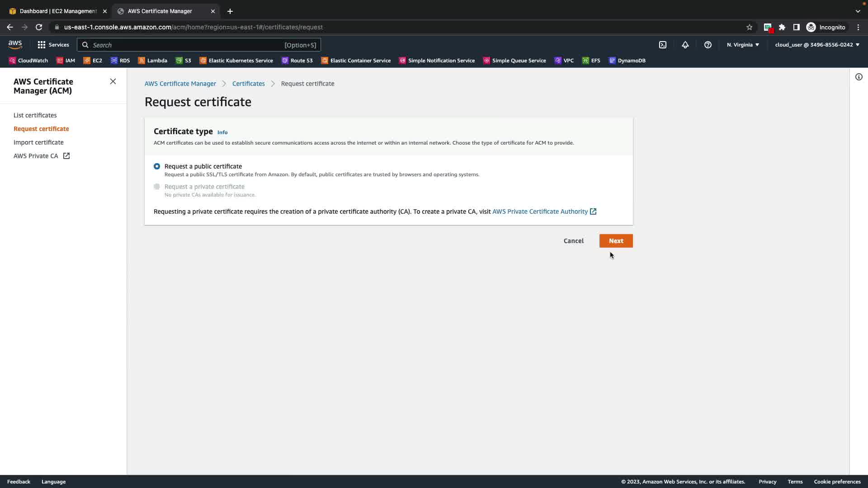Open the CloudShell terminal icon

(663, 45)
